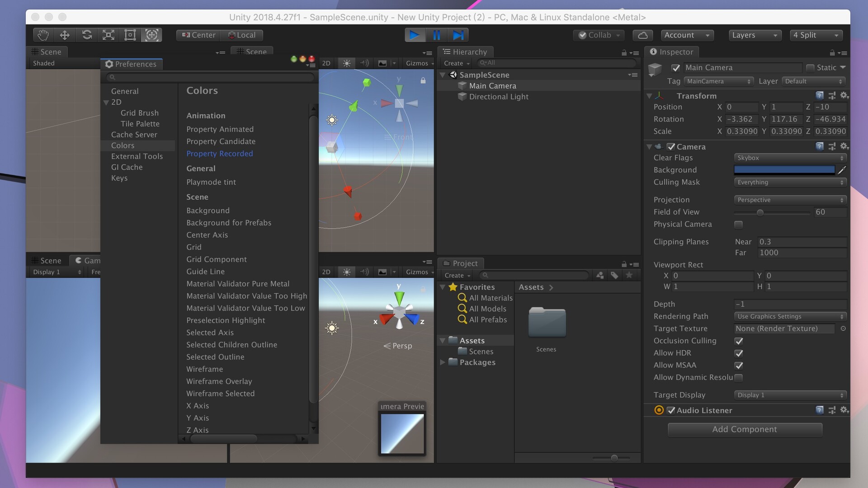Open Rendering Path dropdown
Image resolution: width=868 pixels, height=488 pixels.
pos(790,316)
